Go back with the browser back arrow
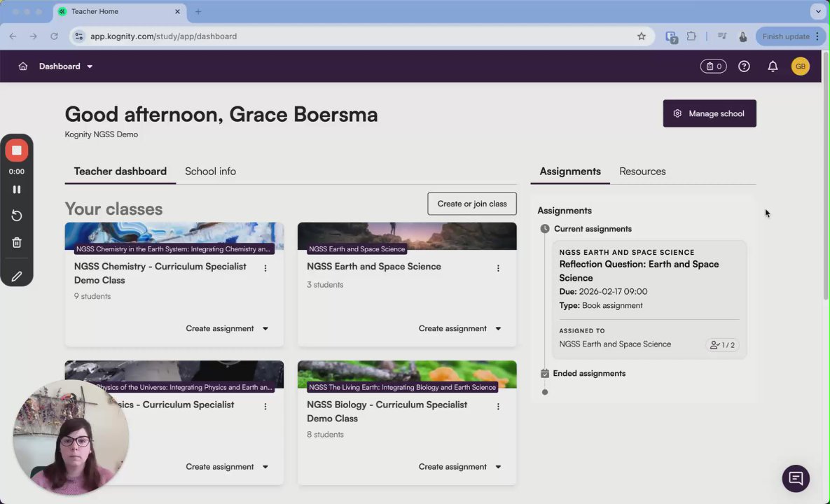 [13, 36]
